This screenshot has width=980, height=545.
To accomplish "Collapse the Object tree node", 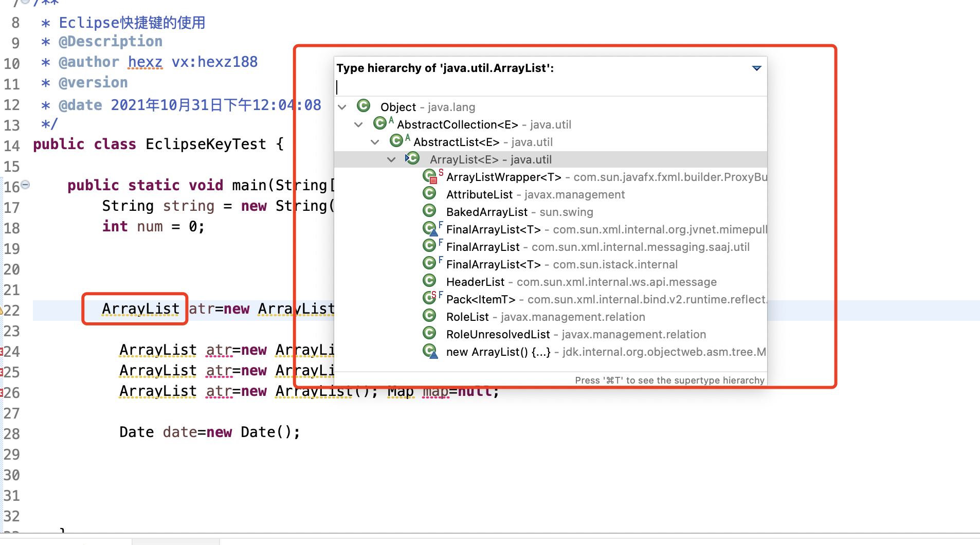I will pyautogui.click(x=342, y=107).
